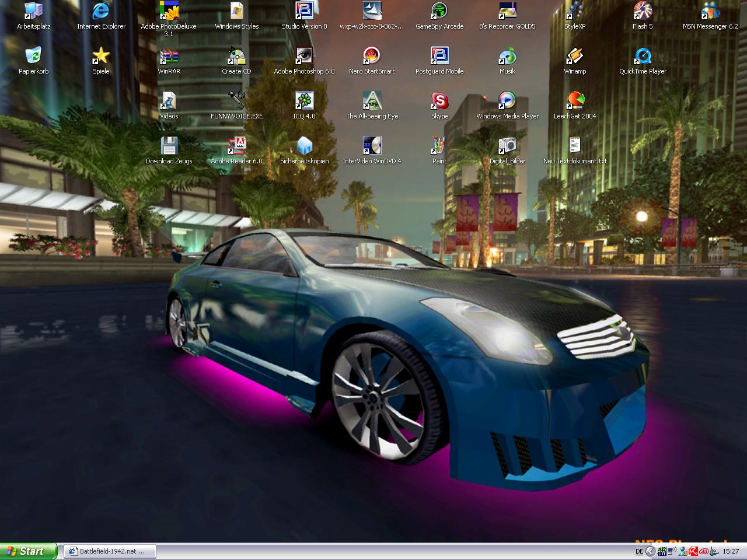Screen dimensions: 747x560
Task: Click the Postguard Mobile shortcut
Action: [439, 61]
